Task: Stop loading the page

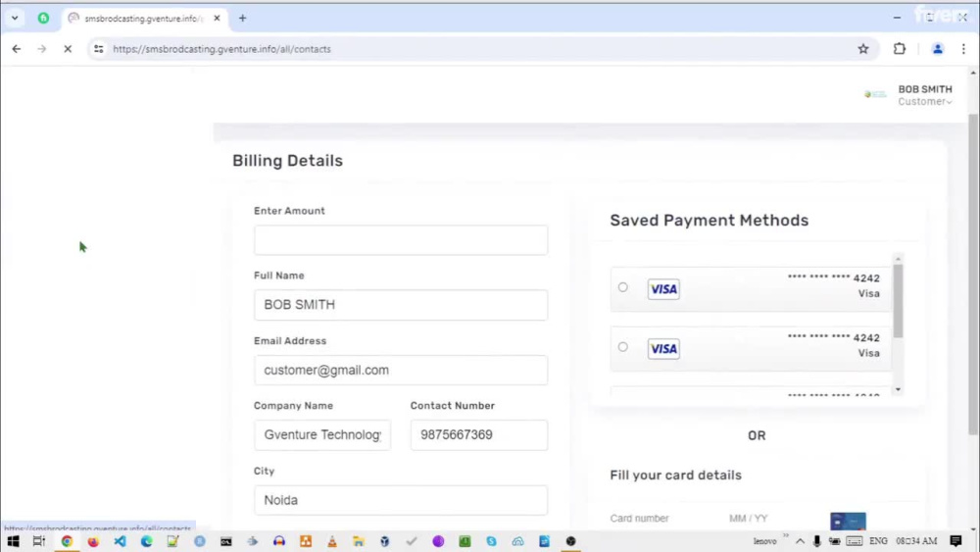Action: 68,49
